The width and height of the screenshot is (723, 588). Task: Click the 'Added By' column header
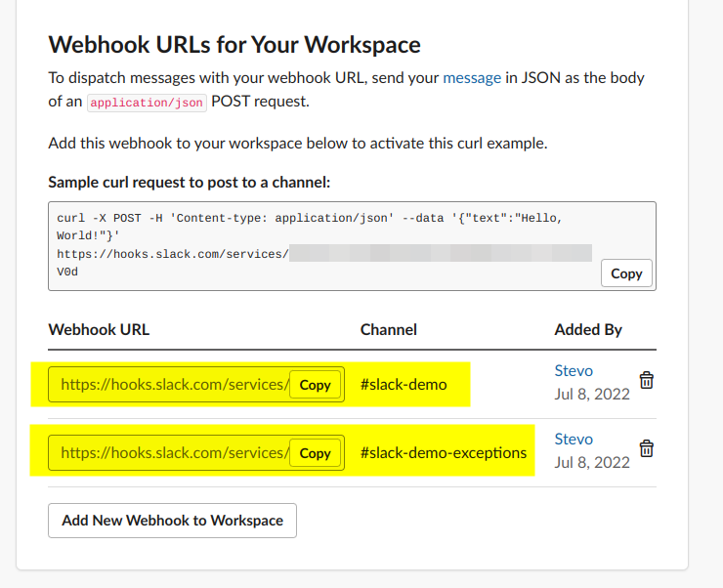(588, 329)
